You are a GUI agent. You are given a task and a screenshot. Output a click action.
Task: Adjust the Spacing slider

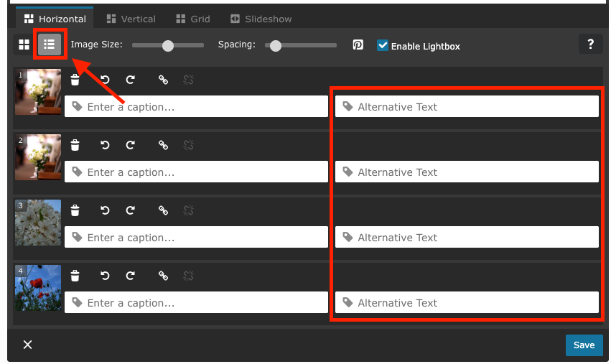pos(300,46)
